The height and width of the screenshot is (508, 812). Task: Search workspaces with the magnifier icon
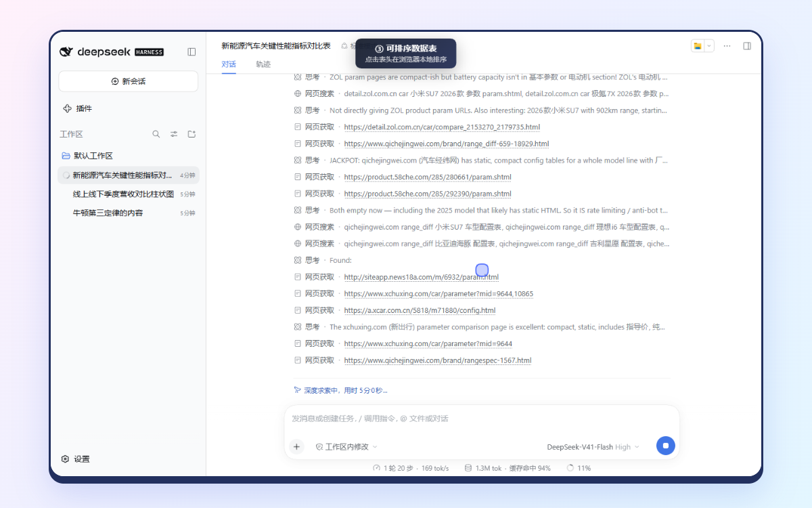156,134
